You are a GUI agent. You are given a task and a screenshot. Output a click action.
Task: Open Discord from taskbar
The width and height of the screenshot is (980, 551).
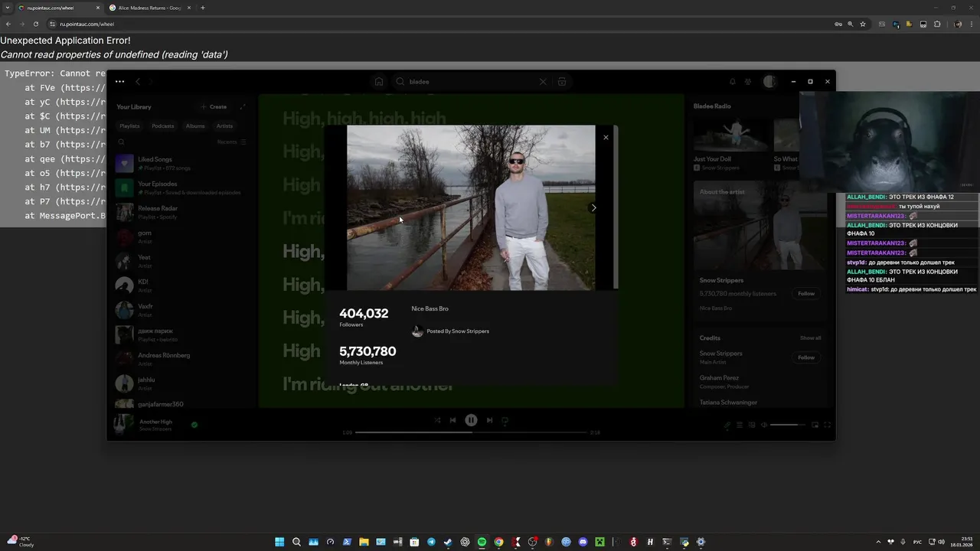coord(583,542)
